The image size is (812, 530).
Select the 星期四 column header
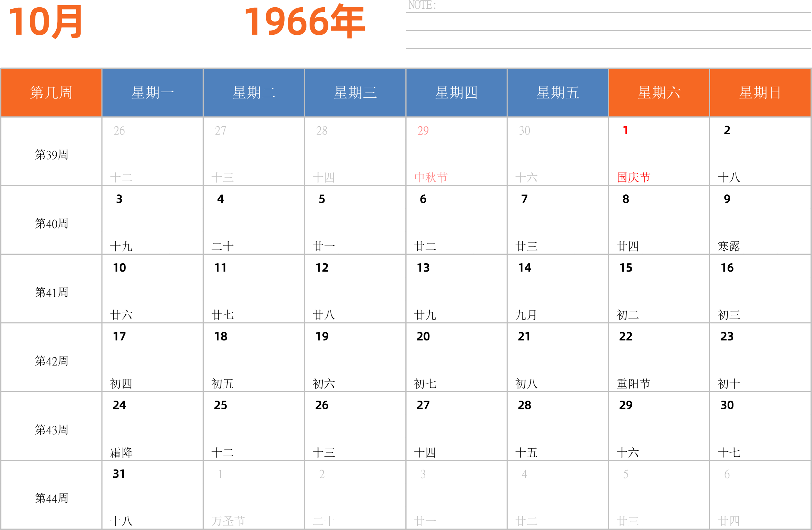point(457,93)
